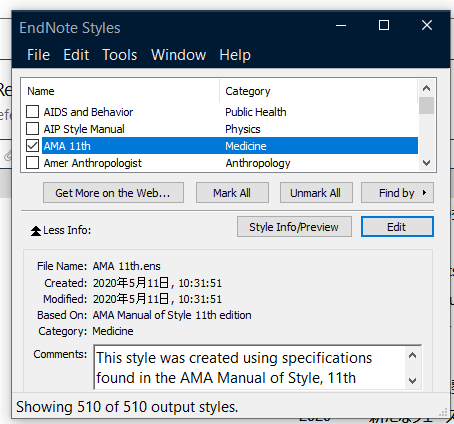454x424 pixels.
Task: Click inside the Comments text box
Action: (x=250, y=368)
